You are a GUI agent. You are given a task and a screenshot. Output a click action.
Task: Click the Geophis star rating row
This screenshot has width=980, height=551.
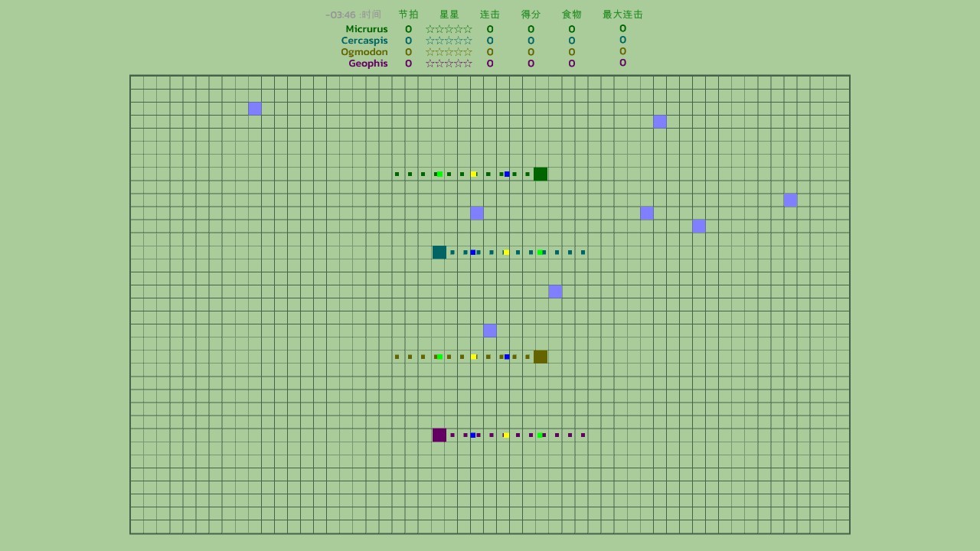coord(449,64)
